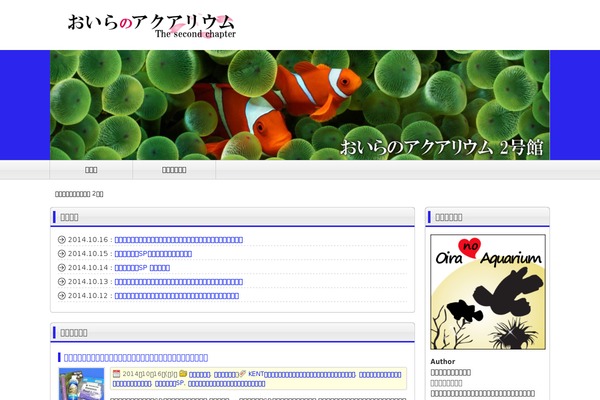Click arrow icon beside 2014.10.12 entry
This screenshot has height=400, width=600.
[x=62, y=296]
